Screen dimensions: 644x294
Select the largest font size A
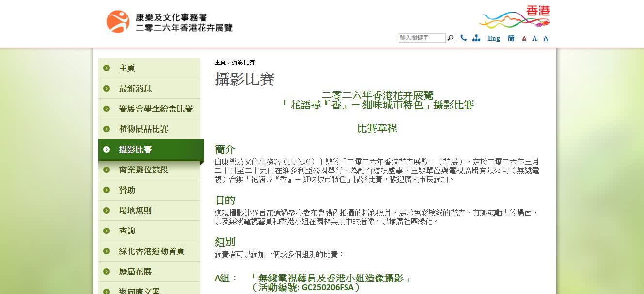pos(546,39)
